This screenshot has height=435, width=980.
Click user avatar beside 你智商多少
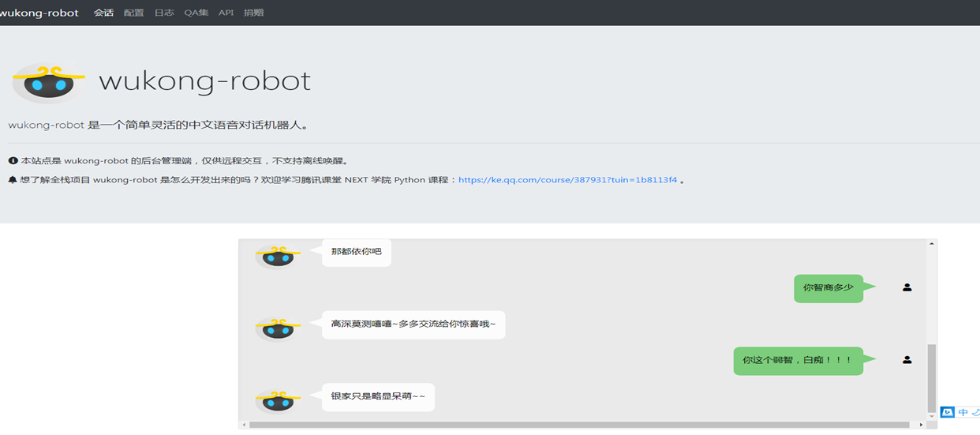pos(907,287)
